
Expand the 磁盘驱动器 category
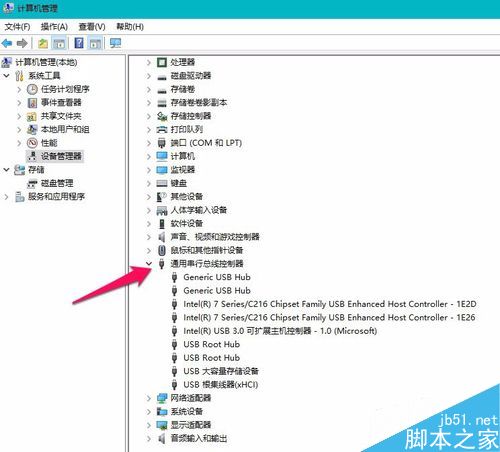[149, 76]
